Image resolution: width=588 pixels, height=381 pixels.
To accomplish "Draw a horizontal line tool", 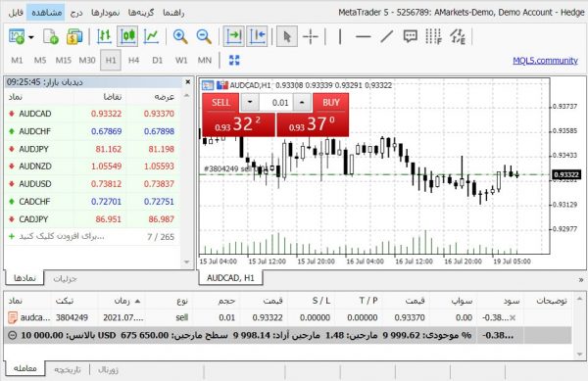I will coord(363,36).
